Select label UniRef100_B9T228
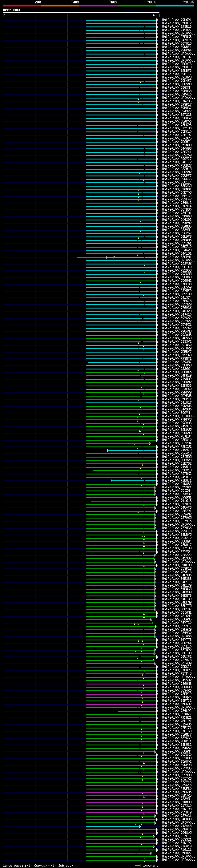Viewport: 197px width, 868px height. 176,115
